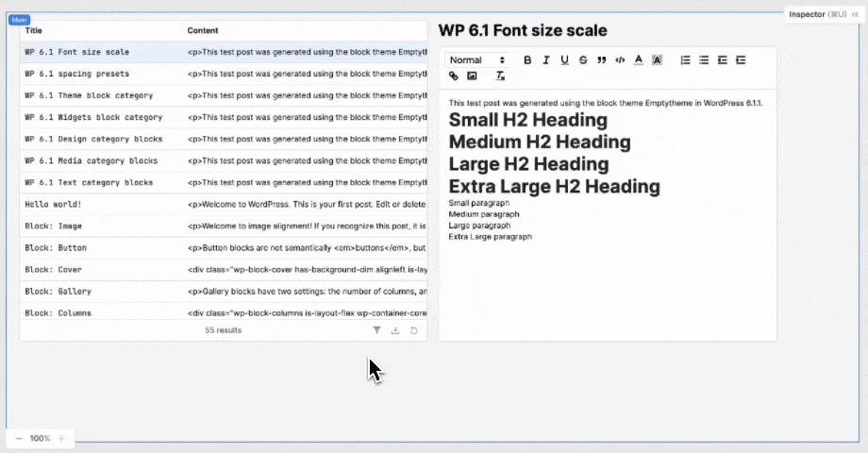868x453 pixels.
Task: Open the text background color picker
Action: [x=658, y=60]
